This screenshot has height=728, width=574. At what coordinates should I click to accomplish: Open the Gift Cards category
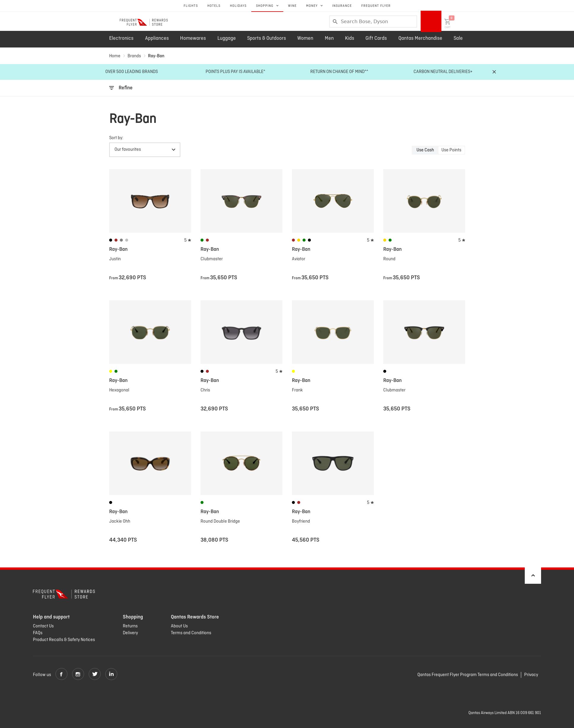click(376, 38)
